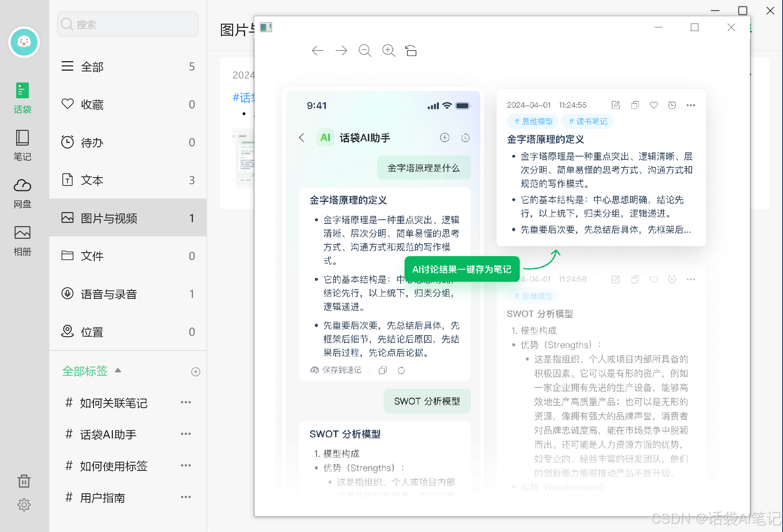Image resolution: width=783 pixels, height=532 pixels.
Task: Click the rotate image icon in viewer toolbar
Action: point(411,51)
